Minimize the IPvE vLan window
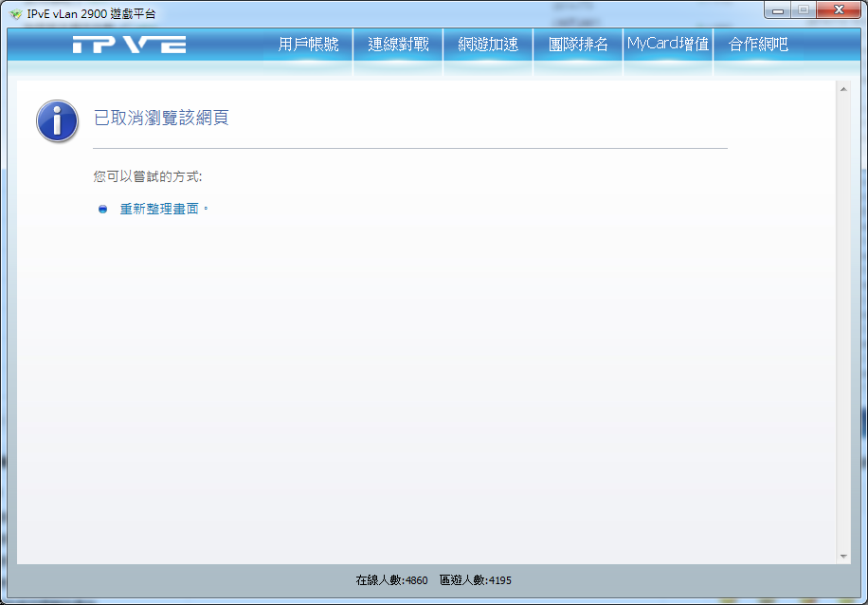The image size is (868, 605). point(778,10)
